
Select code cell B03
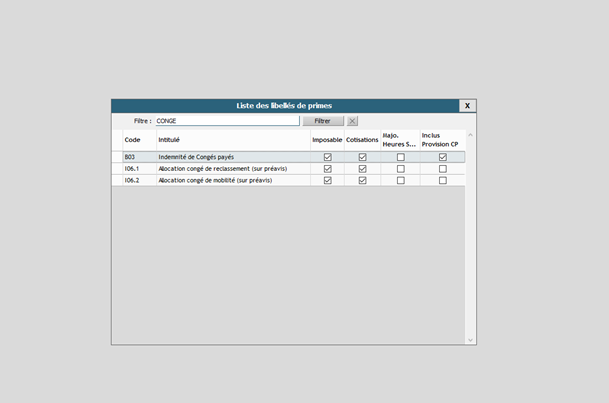[x=139, y=157]
